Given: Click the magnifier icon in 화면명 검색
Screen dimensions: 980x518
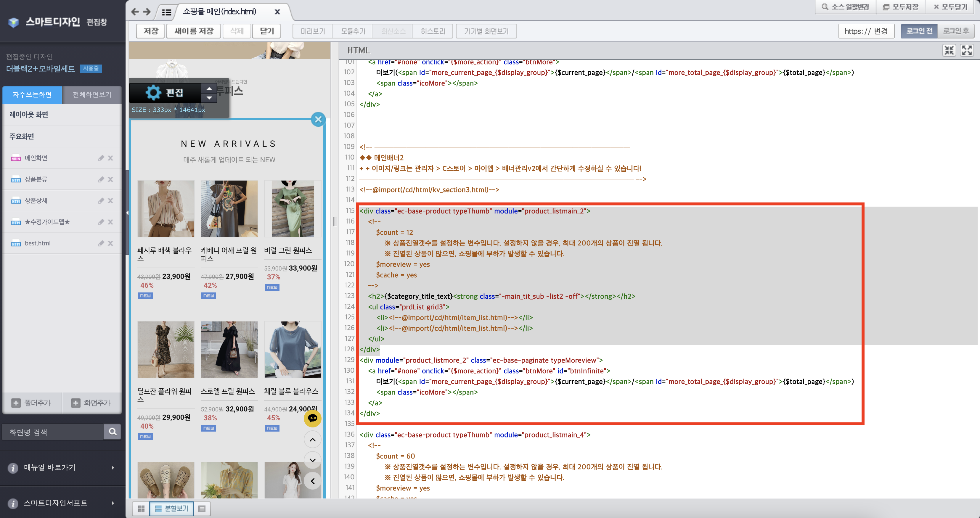Looking at the screenshot, I should pos(112,432).
